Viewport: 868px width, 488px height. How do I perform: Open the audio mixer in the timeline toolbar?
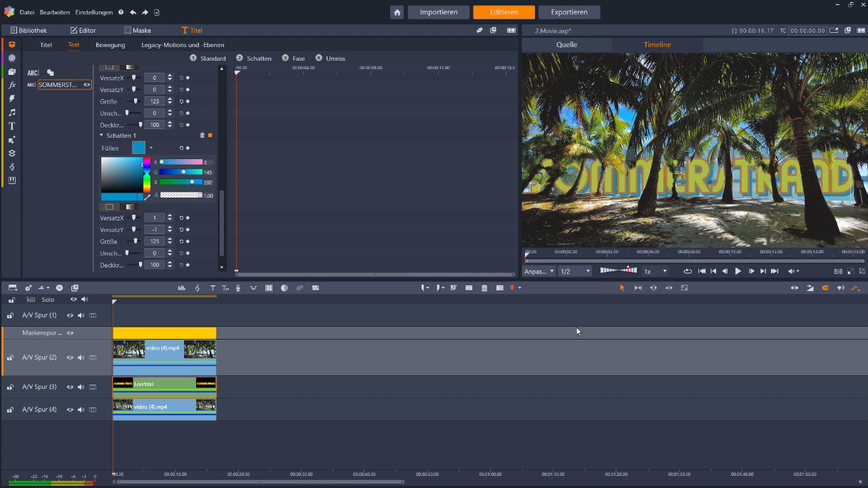click(x=183, y=288)
